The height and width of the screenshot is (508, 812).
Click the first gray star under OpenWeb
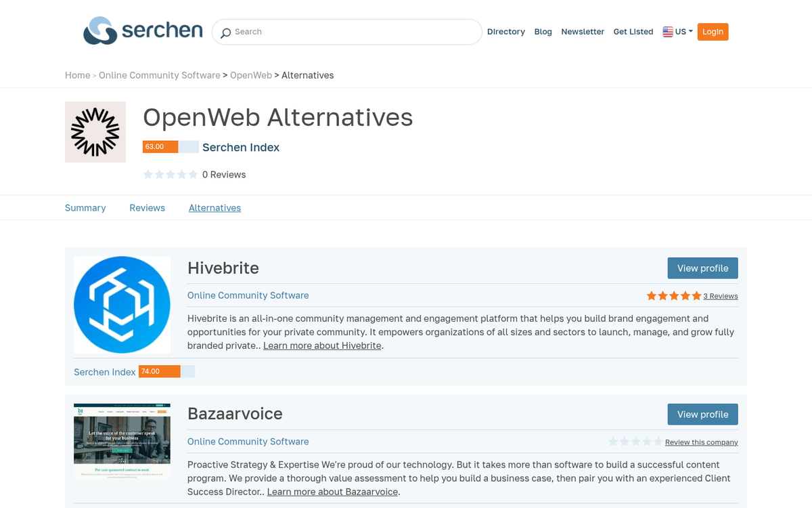[x=148, y=174]
